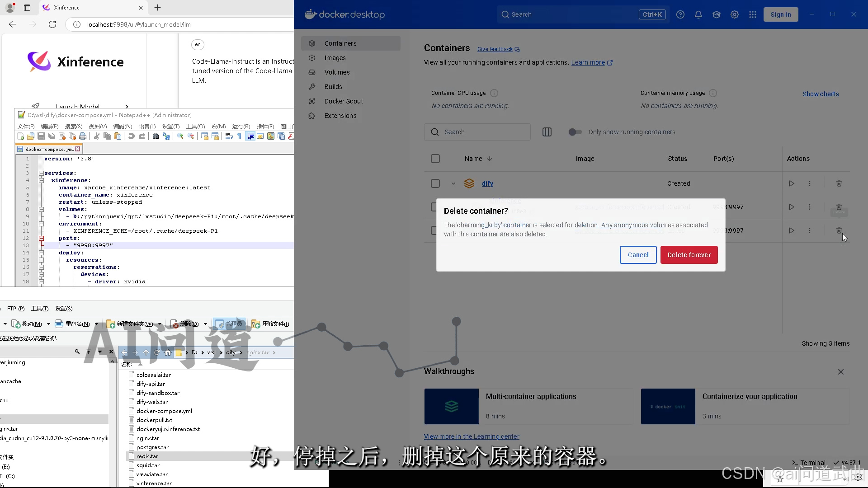Check the select-all containers checkbox

435,159
